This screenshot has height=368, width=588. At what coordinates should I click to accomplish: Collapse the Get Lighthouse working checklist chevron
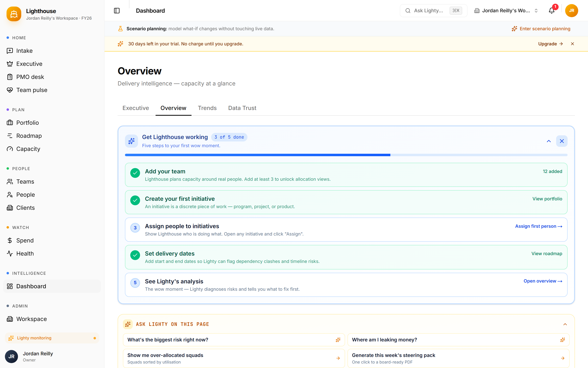(x=549, y=141)
